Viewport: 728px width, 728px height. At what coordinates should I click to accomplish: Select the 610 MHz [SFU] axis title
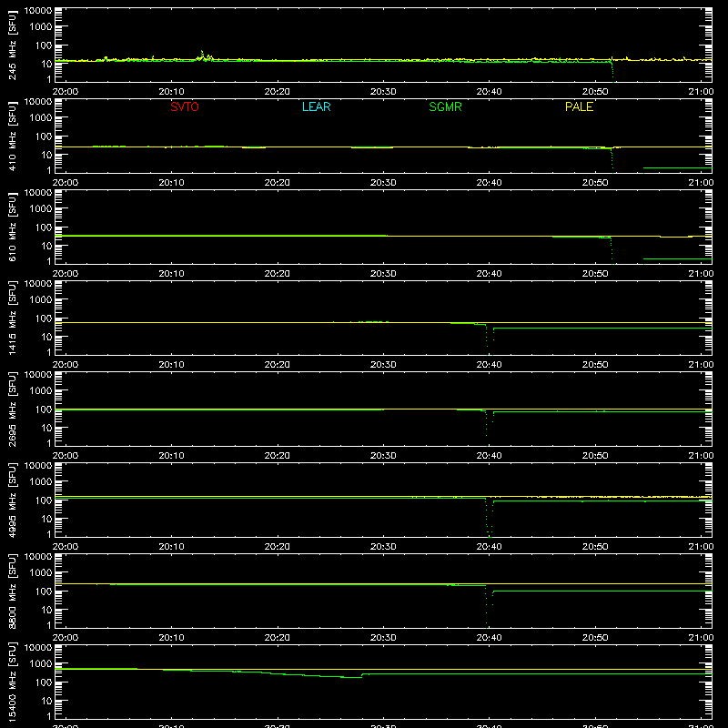coord(13,227)
